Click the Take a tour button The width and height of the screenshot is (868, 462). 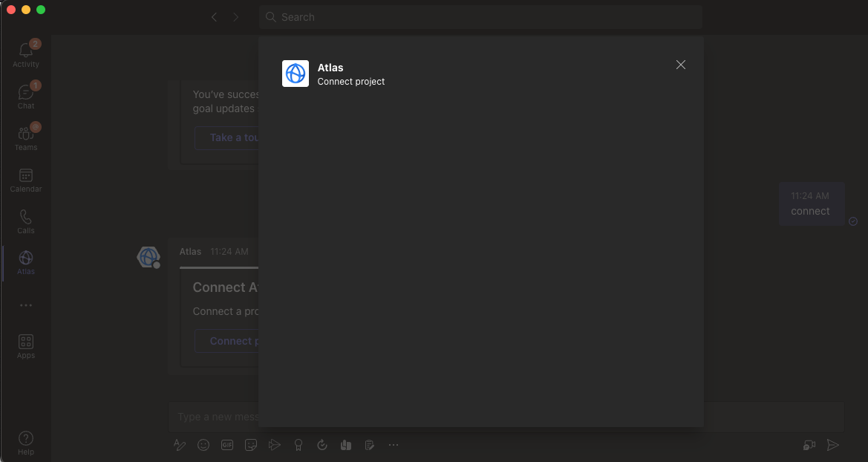pyautogui.click(x=227, y=137)
